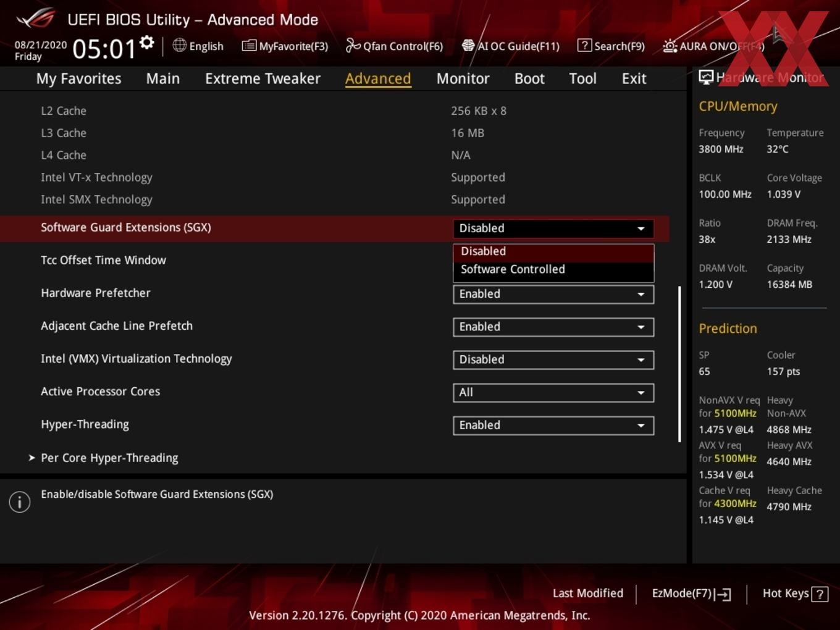Click the MyFavorite list icon

249,45
